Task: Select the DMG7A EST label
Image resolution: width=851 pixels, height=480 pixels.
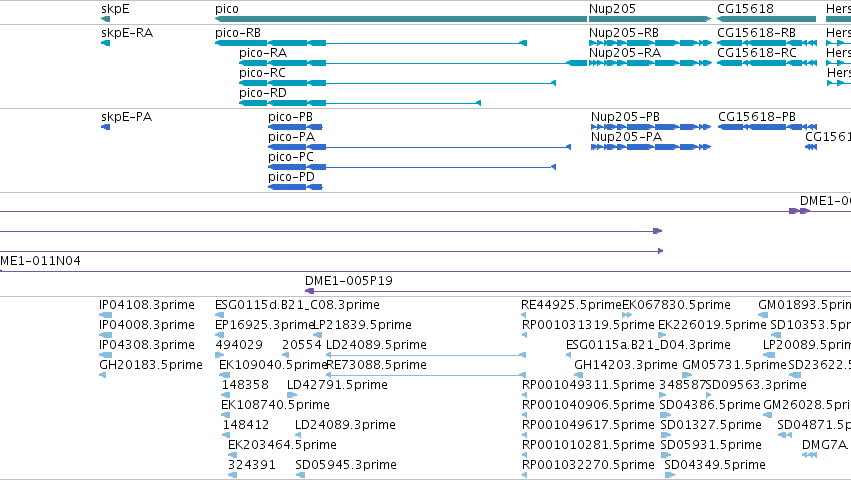Action: point(824,445)
